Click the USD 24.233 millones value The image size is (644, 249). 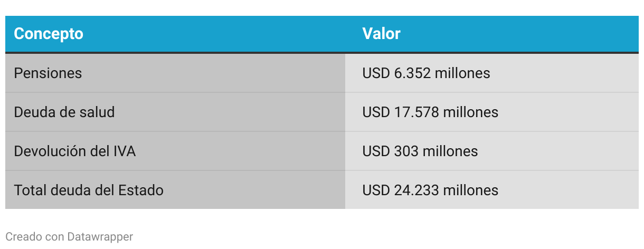point(430,190)
